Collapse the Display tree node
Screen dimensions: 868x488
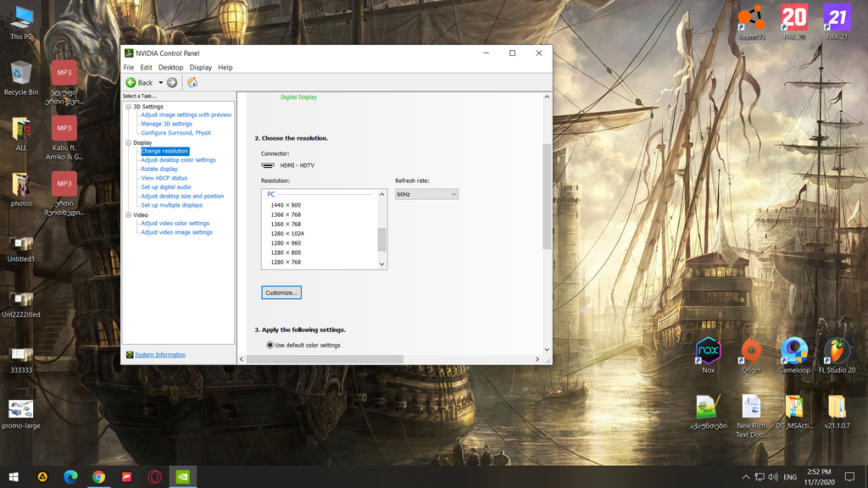click(129, 142)
